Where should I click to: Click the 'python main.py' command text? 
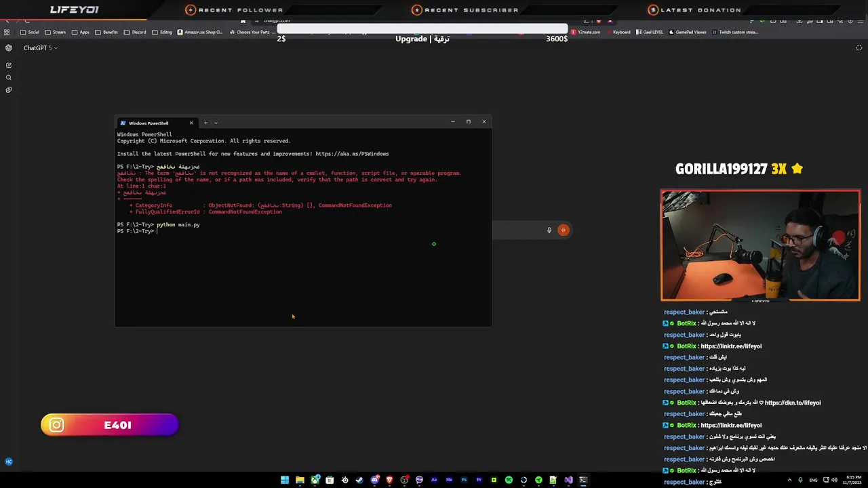tap(178, 224)
